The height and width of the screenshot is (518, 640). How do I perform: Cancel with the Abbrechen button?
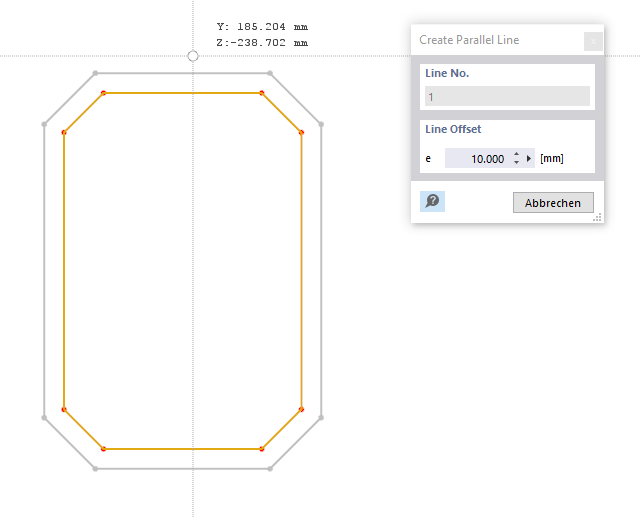pyautogui.click(x=553, y=202)
